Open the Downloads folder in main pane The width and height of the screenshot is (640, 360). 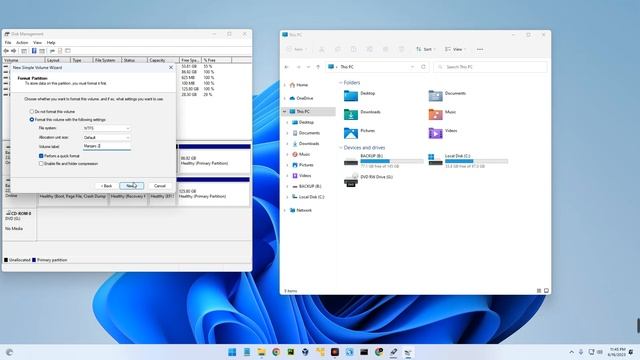click(362, 114)
